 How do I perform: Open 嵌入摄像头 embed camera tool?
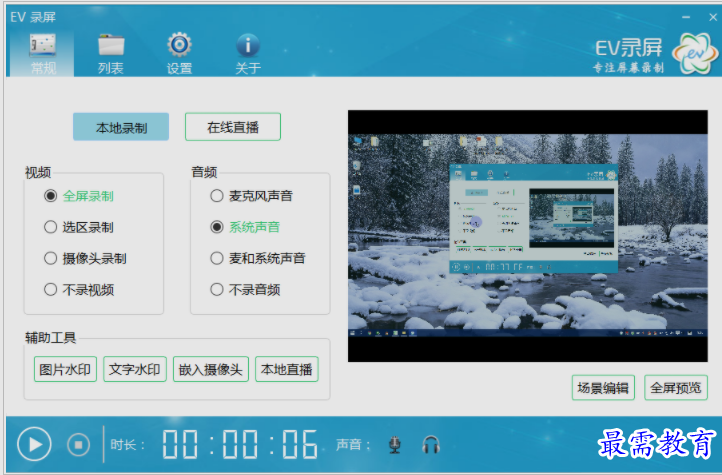click(x=210, y=369)
